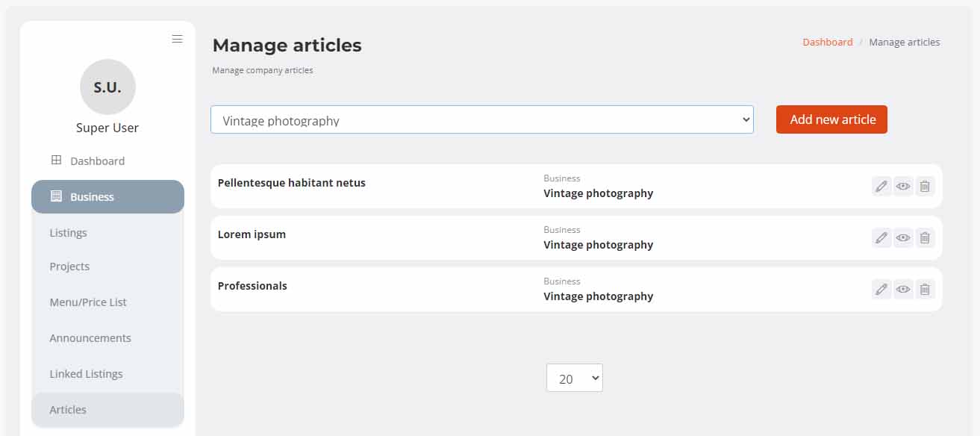Edit the Lorem ipsum article
The width and height of the screenshot is (980, 436).
pyautogui.click(x=881, y=237)
